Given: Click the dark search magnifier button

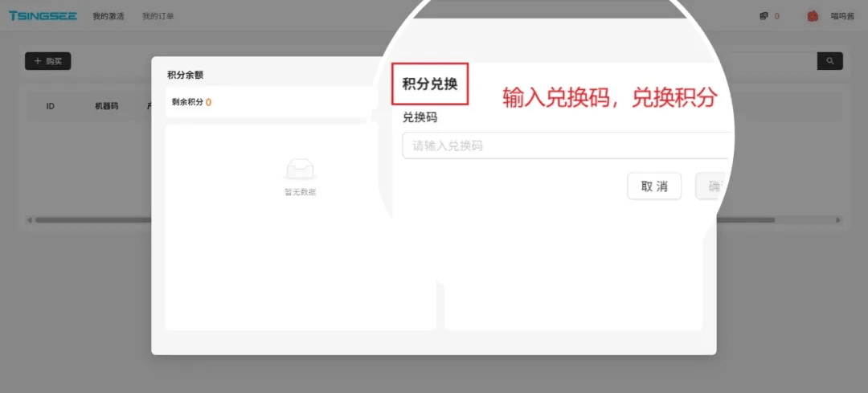Looking at the screenshot, I should click(x=829, y=61).
